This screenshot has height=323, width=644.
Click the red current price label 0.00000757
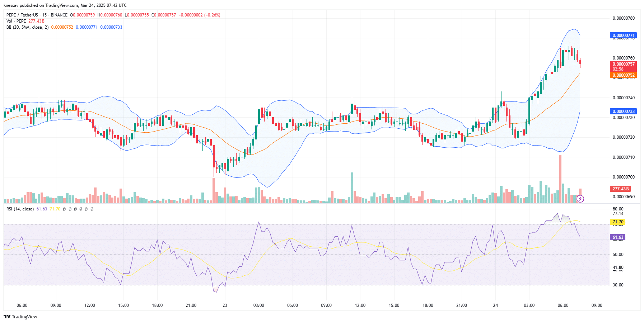[x=623, y=64]
